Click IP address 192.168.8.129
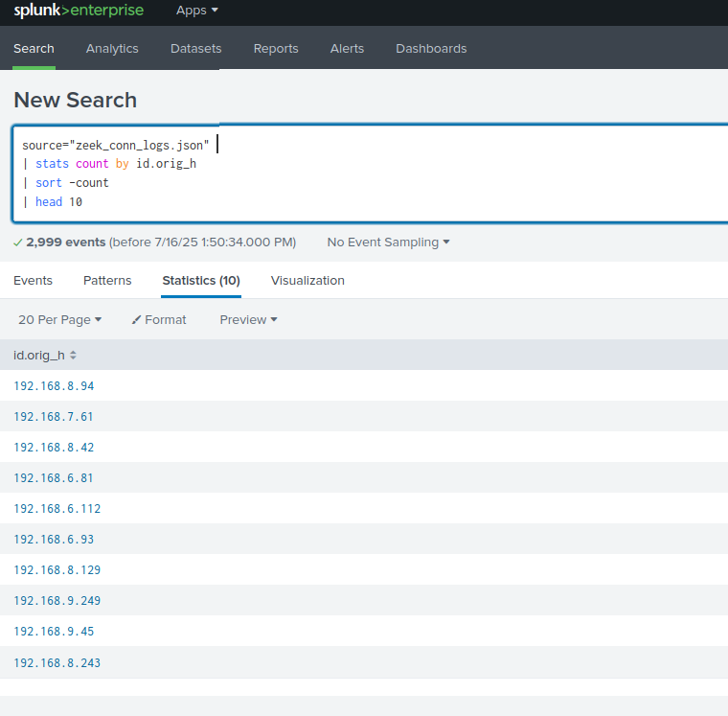Viewport: 728px width, 716px height. (57, 570)
